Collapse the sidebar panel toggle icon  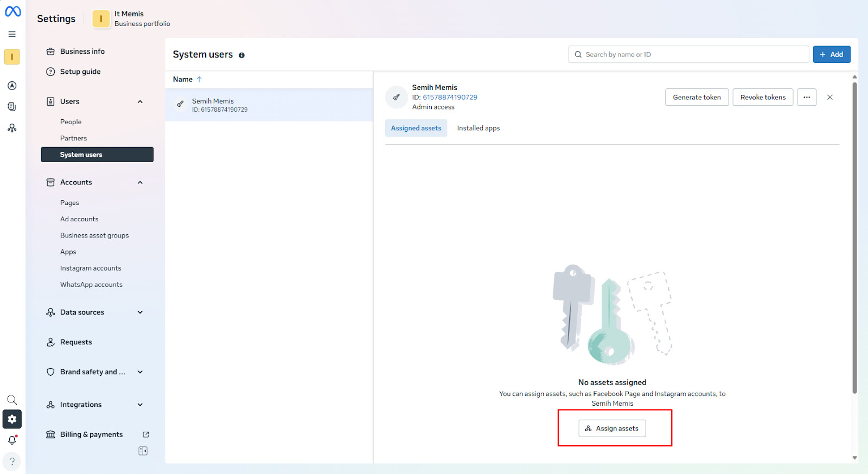143,451
